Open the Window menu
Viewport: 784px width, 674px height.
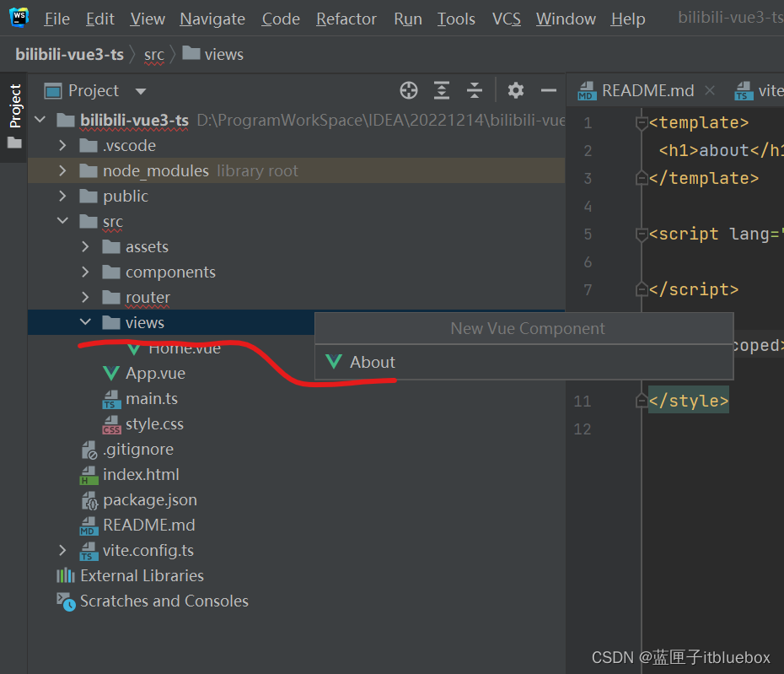(566, 19)
